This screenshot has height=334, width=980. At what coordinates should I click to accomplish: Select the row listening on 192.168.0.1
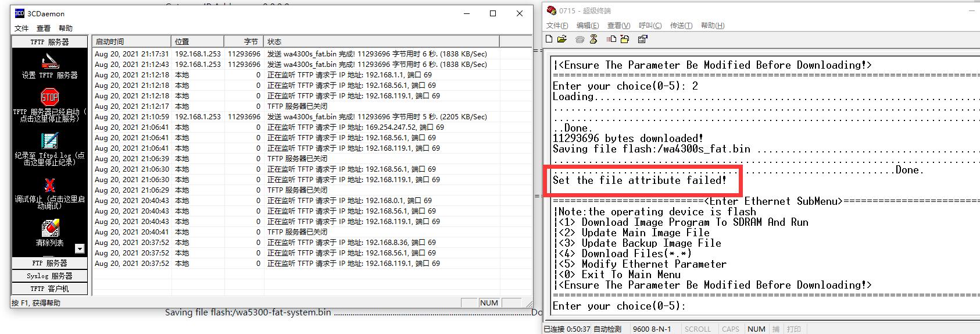tap(312, 201)
